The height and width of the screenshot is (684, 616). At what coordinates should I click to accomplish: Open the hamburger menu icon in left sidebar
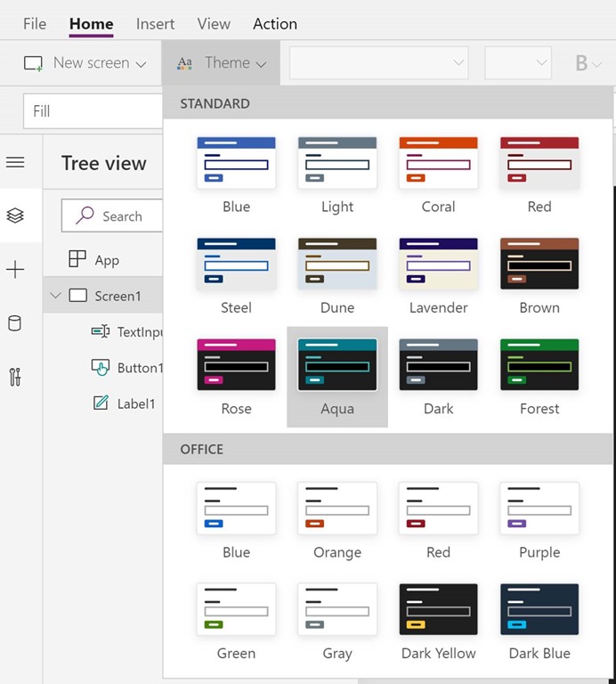(15, 162)
